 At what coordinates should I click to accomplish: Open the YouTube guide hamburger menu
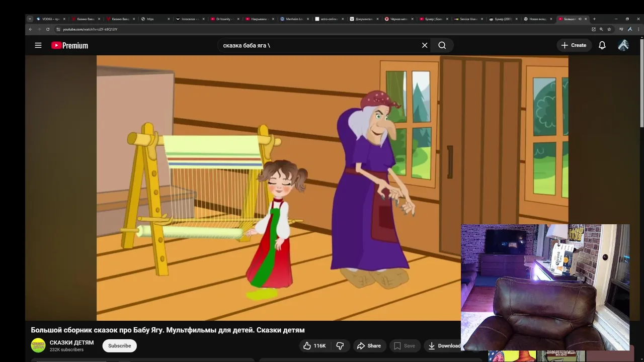click(38, 45)
